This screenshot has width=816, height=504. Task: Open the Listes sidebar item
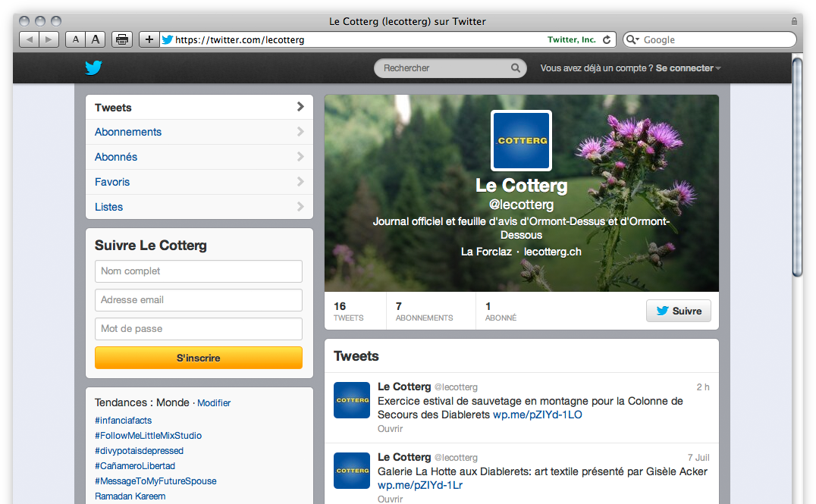(199, 207)
